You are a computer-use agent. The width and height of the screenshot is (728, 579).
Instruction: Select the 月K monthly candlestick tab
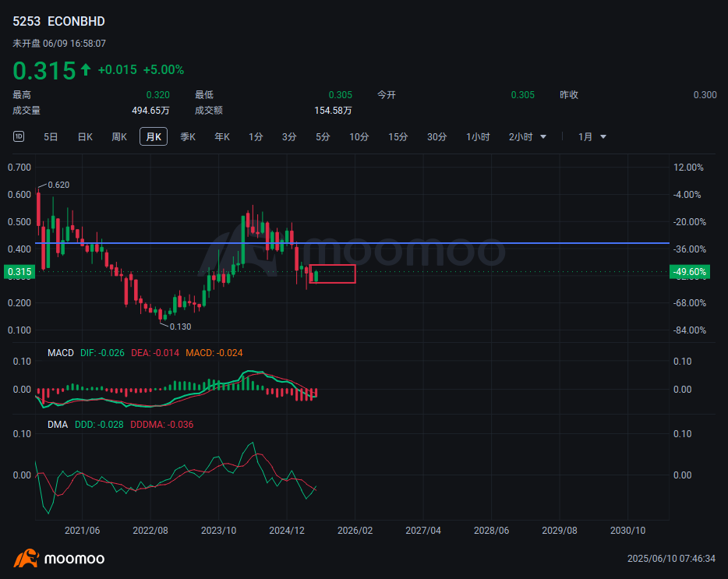pyautogui.click(x=154, y=137)
